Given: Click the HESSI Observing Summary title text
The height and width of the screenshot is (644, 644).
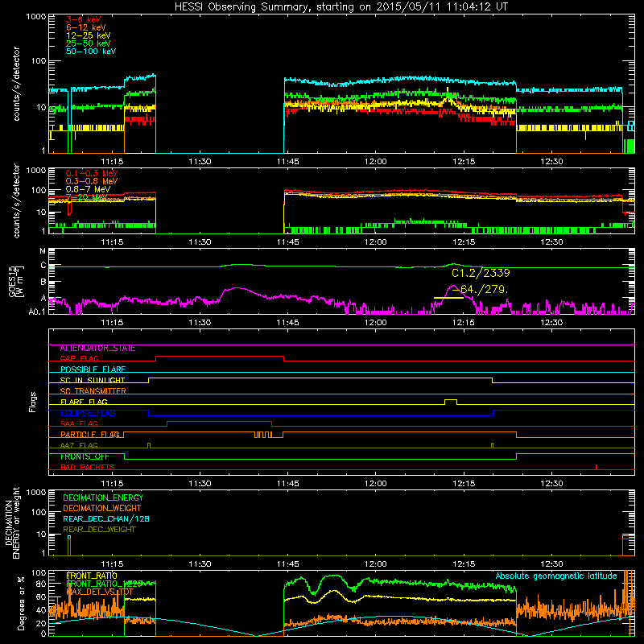Looking at the screenshot, I should click(x=341, y=7).
